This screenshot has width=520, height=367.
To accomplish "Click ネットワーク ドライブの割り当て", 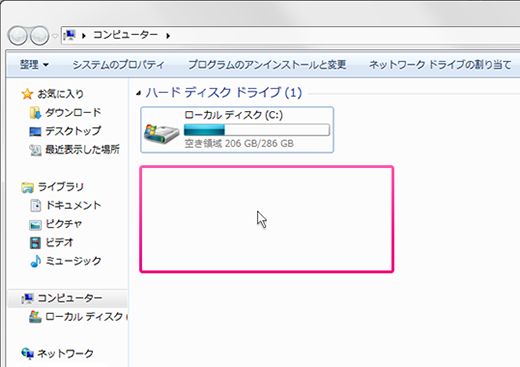I will pos(440,65).
